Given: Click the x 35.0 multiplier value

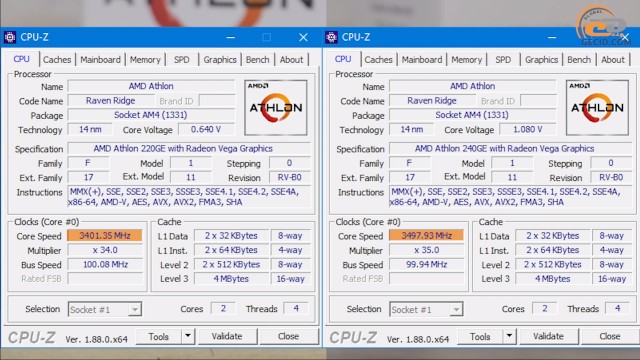Looking at the screenshot, I should click(x=427, y=250).
